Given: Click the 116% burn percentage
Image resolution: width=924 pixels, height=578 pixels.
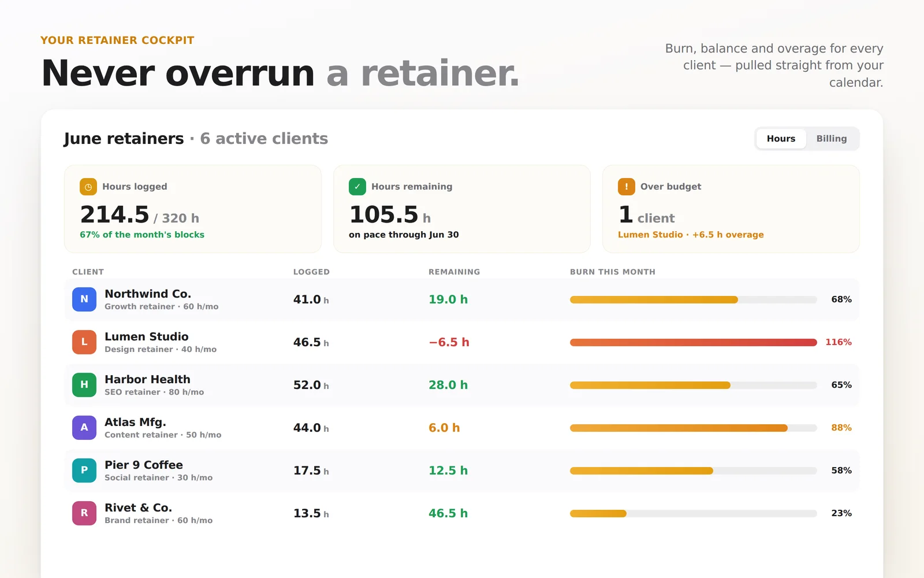Looking at the screenshot, I should click(839, 342).
